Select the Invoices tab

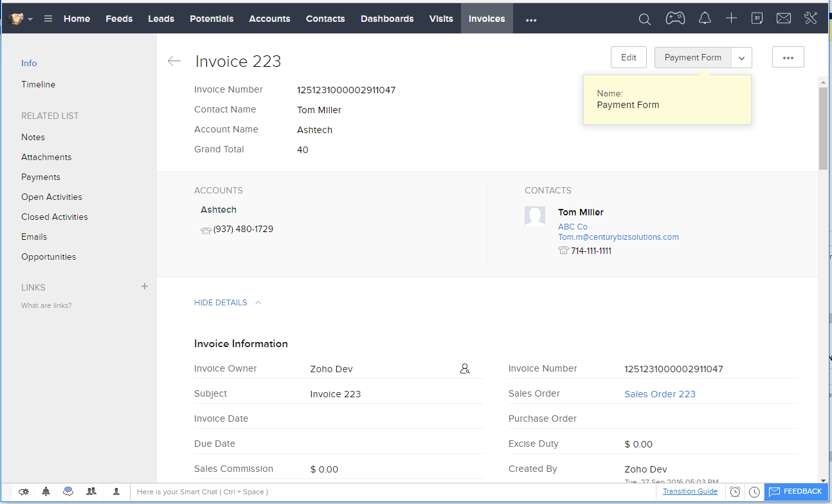pyautogui.click(x=487, y=19)
